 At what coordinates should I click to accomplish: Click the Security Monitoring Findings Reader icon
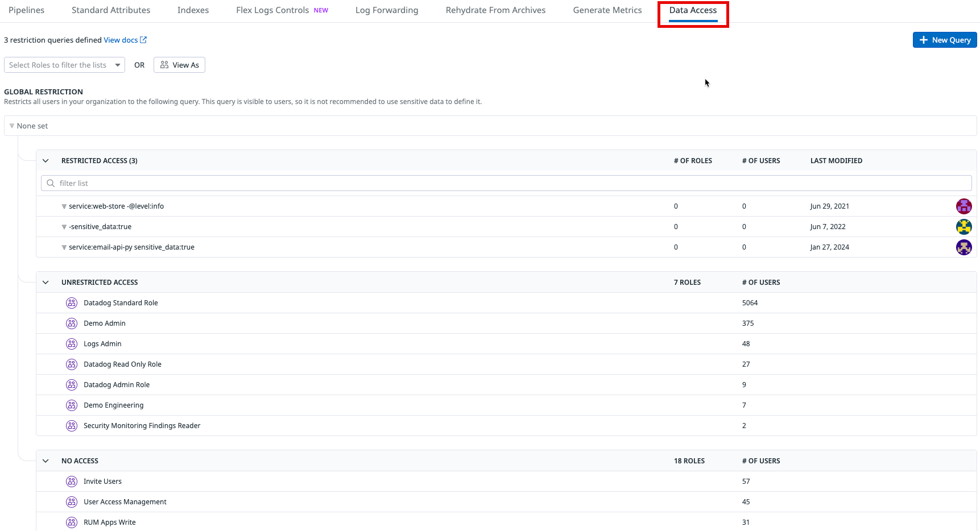pyautogui.click(x=72, y=426)
